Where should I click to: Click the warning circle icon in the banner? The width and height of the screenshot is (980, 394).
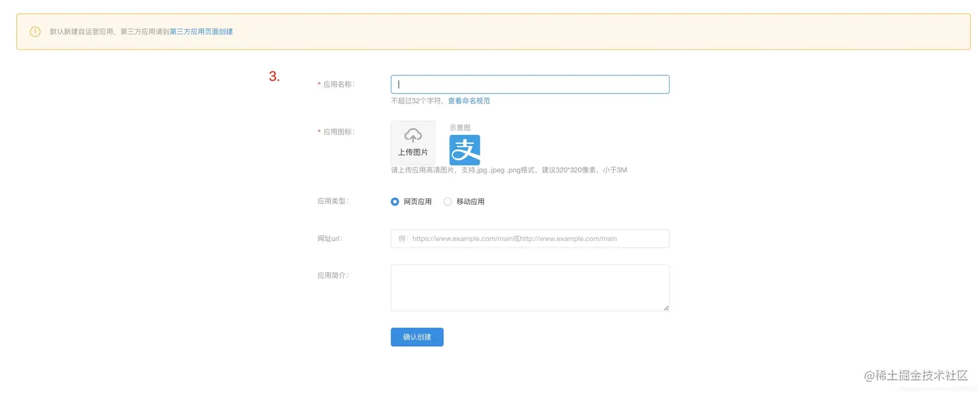[x=35, y=31]
